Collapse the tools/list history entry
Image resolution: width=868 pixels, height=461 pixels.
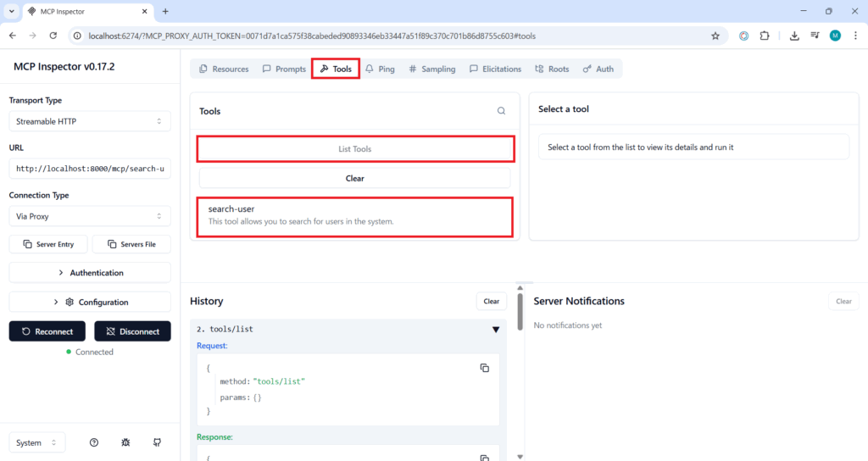coord(496,330)
